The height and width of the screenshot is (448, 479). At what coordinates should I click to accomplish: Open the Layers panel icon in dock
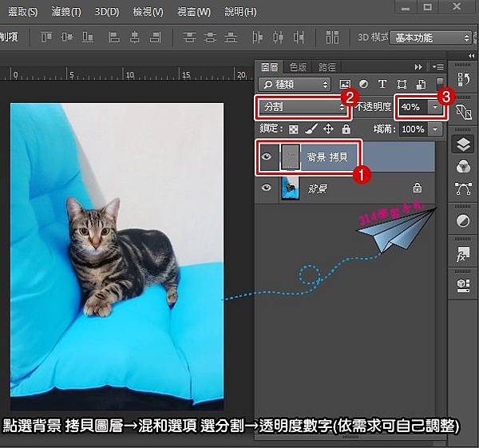[x=463, y=145]
